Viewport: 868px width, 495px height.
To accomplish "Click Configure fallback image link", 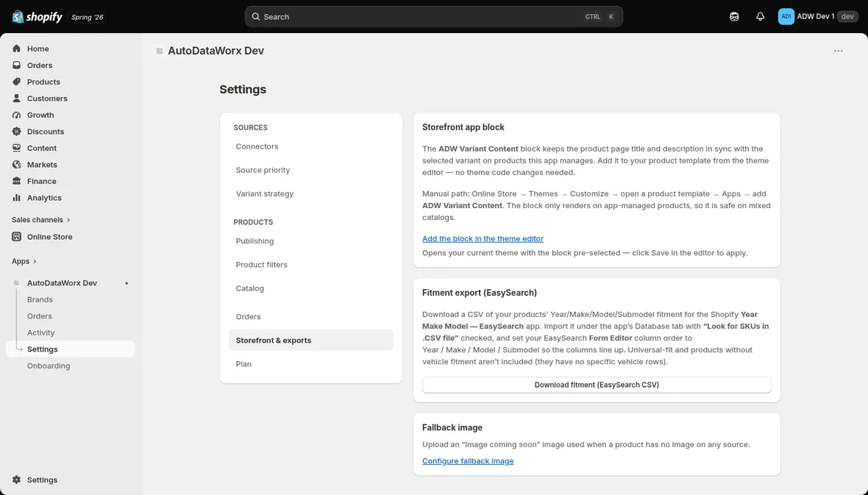I will click(x=468, y=461).
